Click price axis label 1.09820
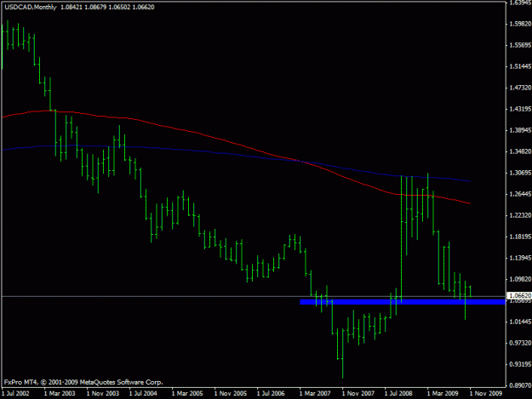 coord(520,279)
